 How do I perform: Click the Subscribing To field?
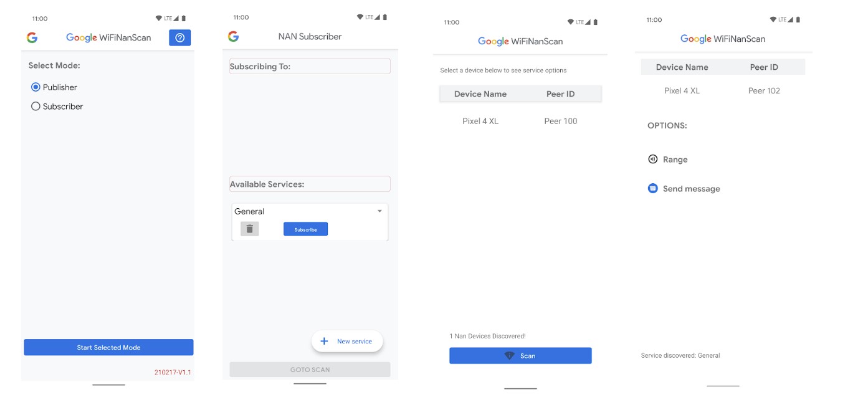pyautogui.click(x=310, y=66)
